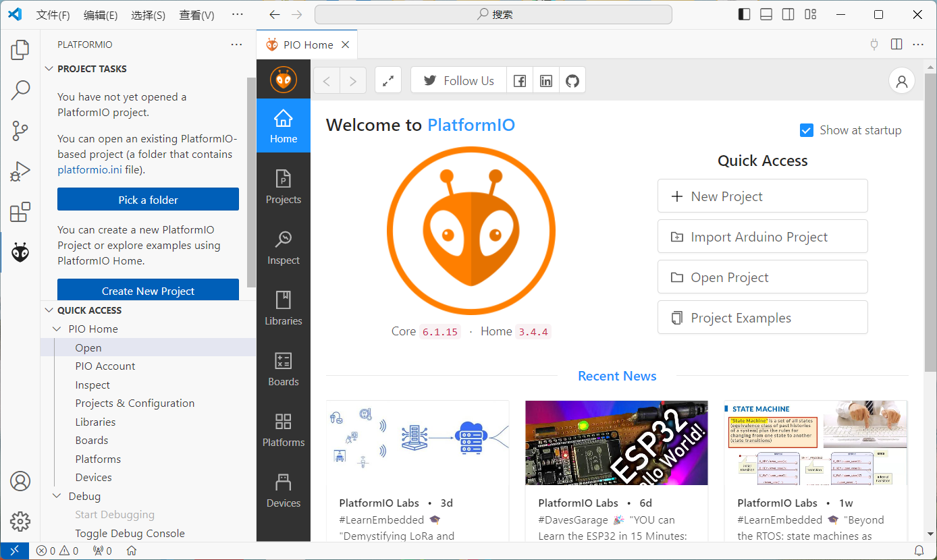This screenshot has height=560, width=937.
Task: Open Inspect in PIO Home sidebar
Action: (284, 247)
